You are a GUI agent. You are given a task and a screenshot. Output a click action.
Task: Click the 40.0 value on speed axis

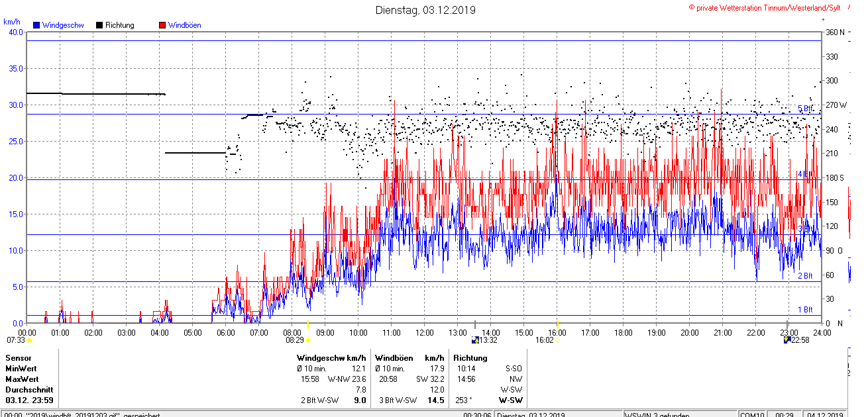15,32
